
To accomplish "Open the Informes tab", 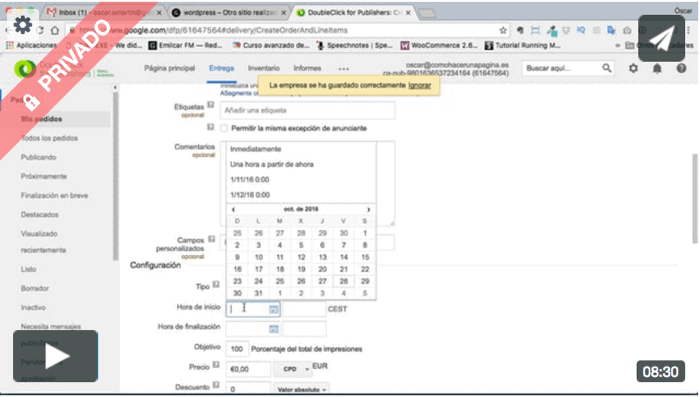I will pos(307,68).
